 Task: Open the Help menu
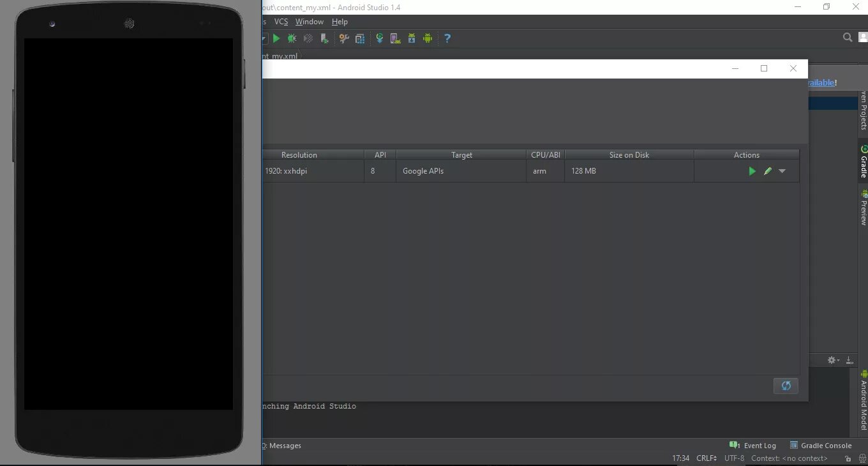tap(340, 22)
